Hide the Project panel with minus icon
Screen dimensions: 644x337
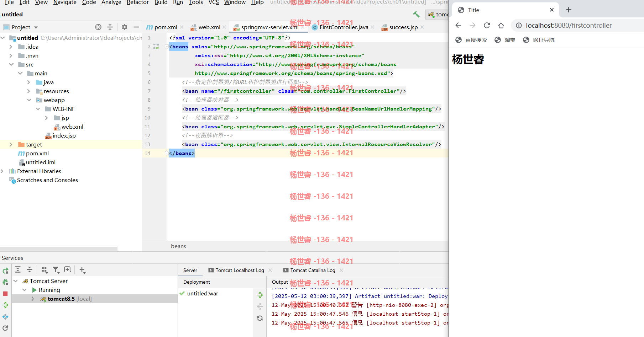136,27
